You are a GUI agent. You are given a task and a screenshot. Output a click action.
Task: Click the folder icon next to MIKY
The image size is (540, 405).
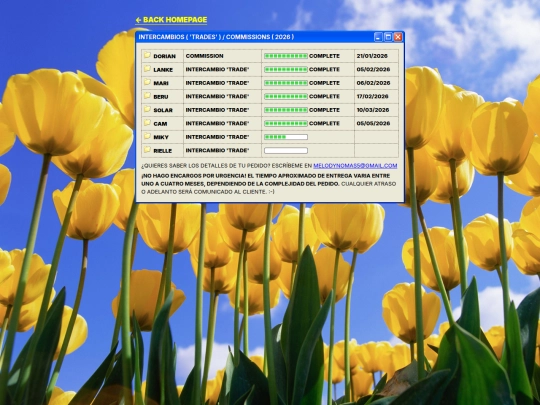(x=147, y=136)
